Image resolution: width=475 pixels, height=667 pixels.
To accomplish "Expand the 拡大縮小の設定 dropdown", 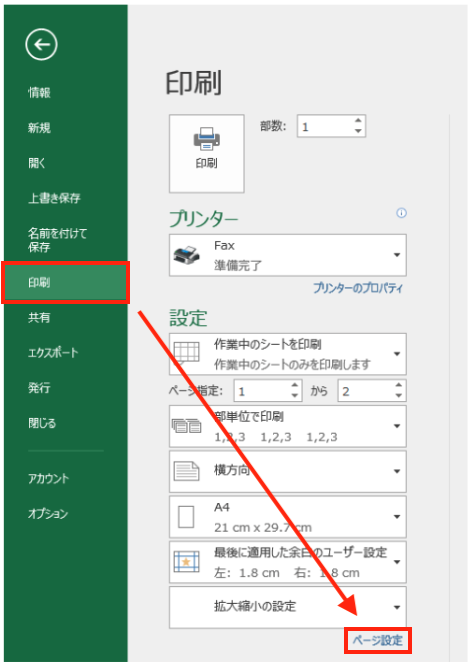I will tap(397, 607).
